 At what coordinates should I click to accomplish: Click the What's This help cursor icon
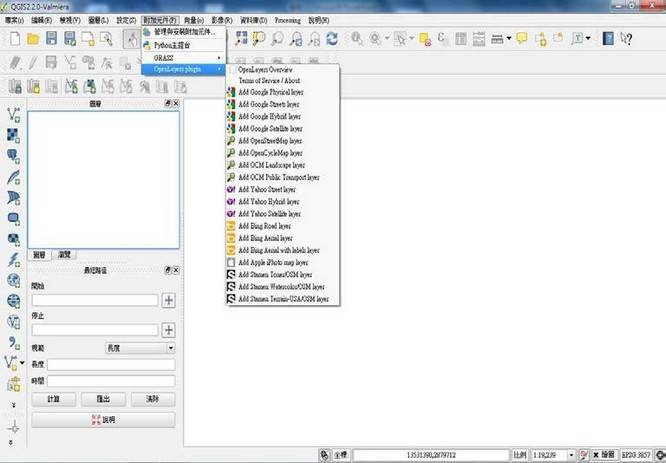(x=626, y=39)
